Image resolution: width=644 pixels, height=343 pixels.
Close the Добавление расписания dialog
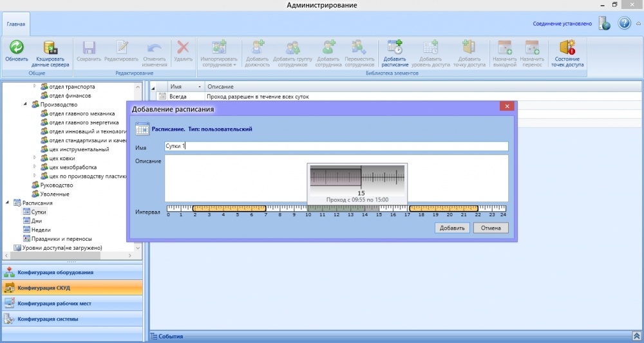tap(507, 106)
